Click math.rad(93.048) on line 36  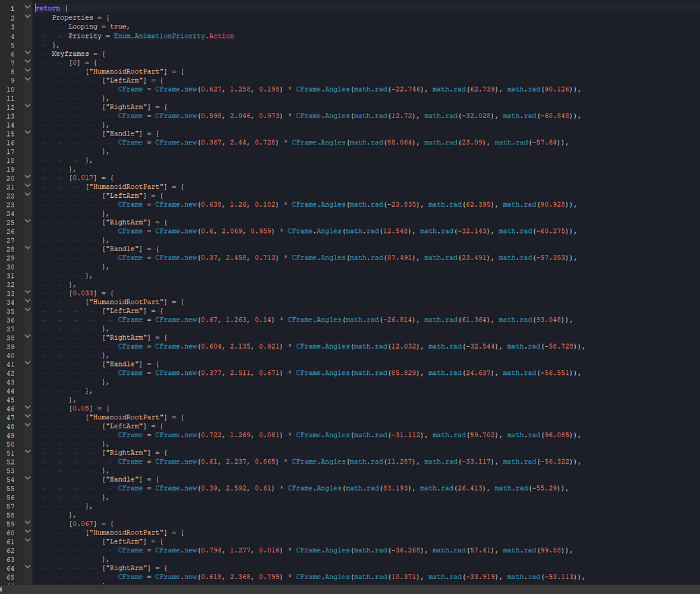tap(531, 320)
